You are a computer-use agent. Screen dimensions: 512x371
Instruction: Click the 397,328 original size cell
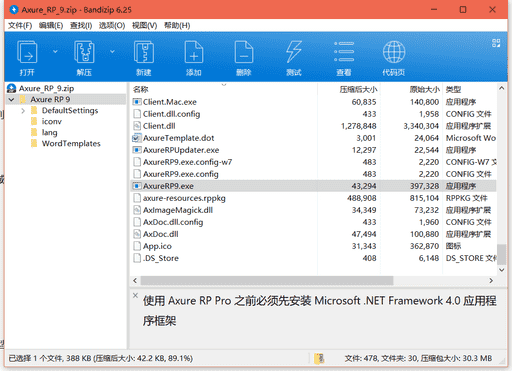tap(424, 186)
